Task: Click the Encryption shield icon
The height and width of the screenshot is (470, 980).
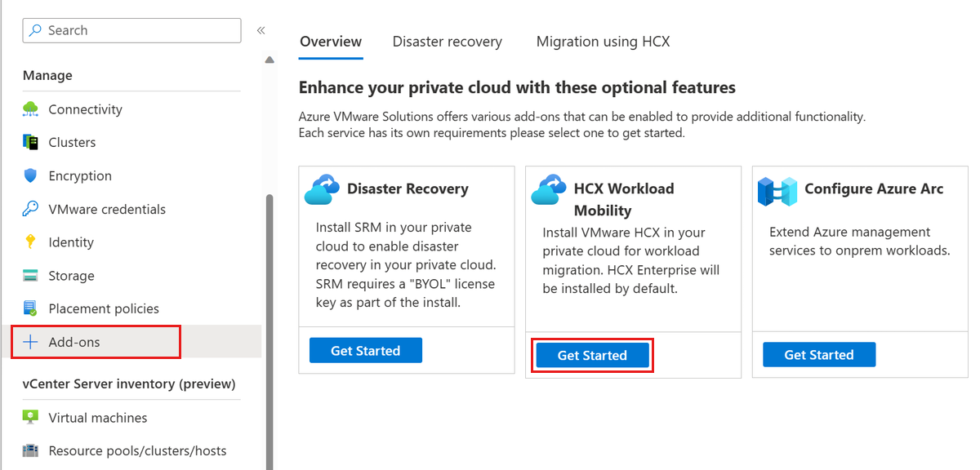Action: 31,175
